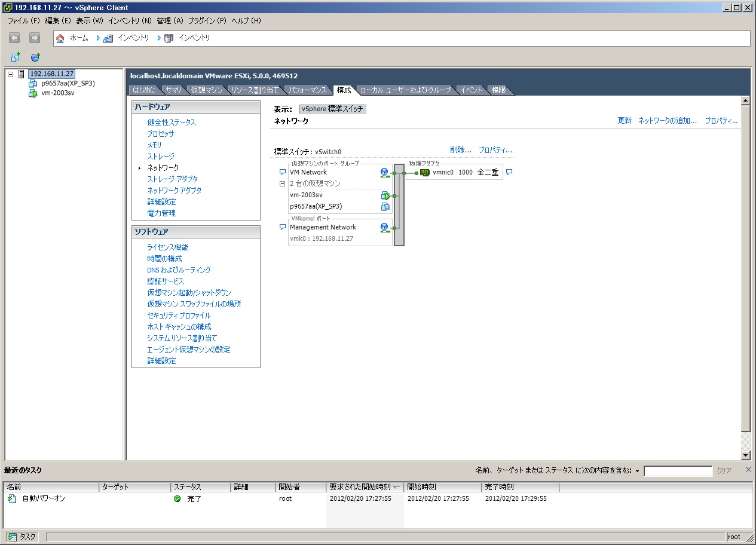Click the new resource pool toolbar icon

35,57
